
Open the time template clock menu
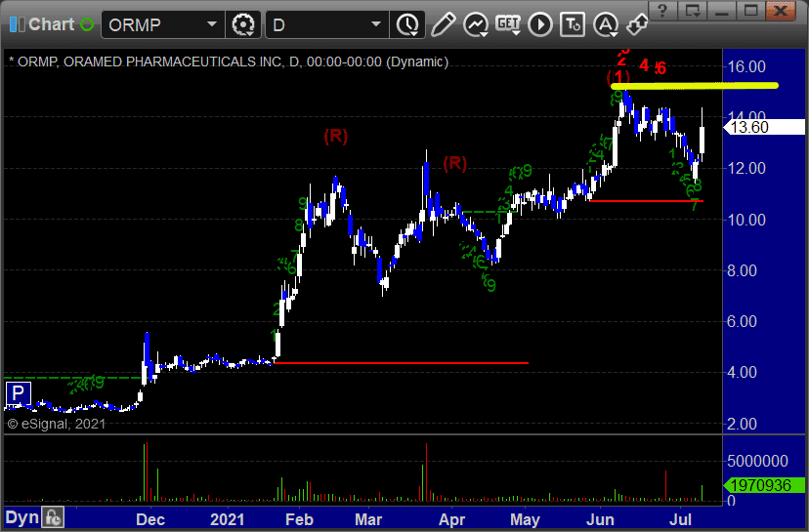click(x=407, y=24)
